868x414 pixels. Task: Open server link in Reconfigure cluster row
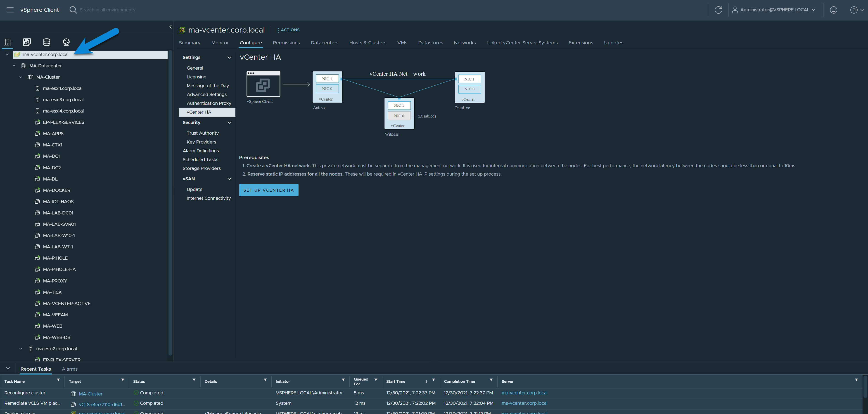click(x=524, y=393)
